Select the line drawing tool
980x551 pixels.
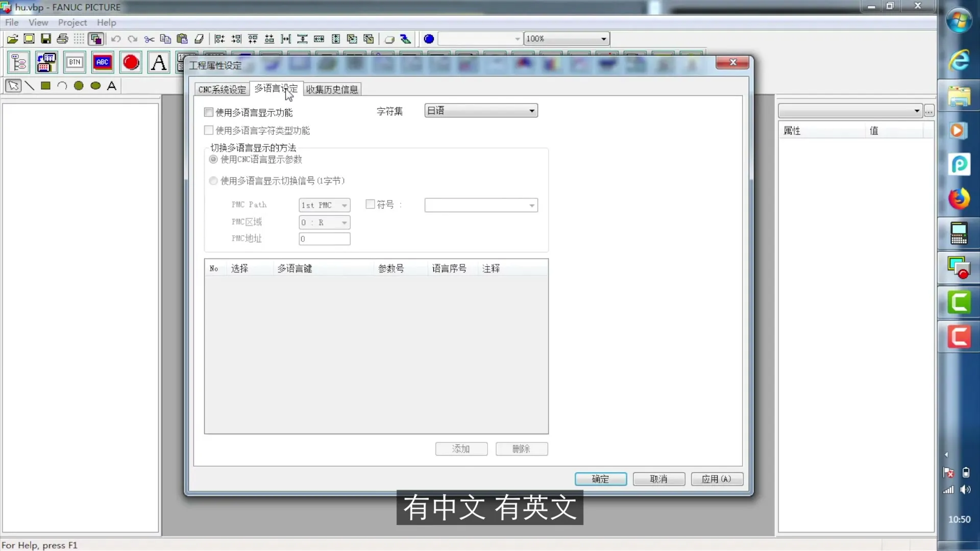30,86
